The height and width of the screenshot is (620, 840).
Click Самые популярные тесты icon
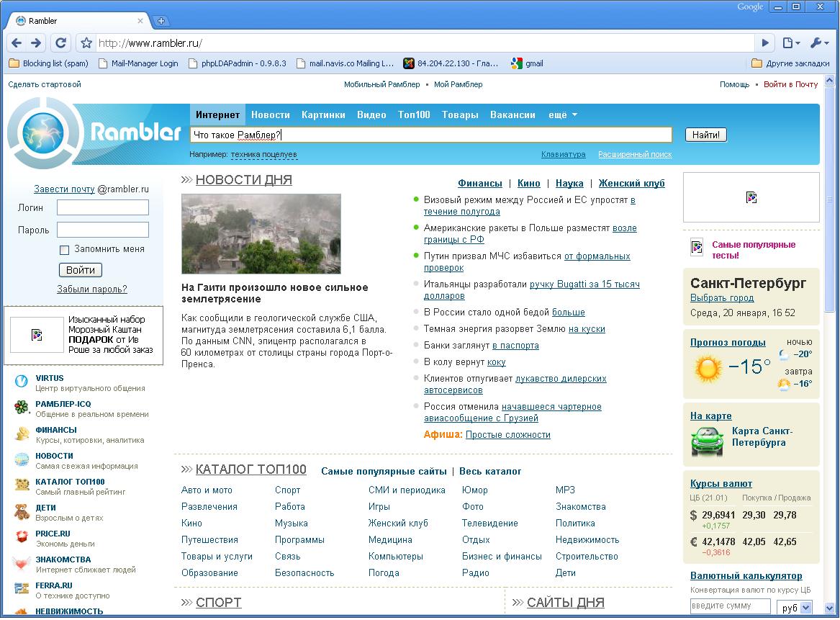pyautogui.click(x=697, y=247)
